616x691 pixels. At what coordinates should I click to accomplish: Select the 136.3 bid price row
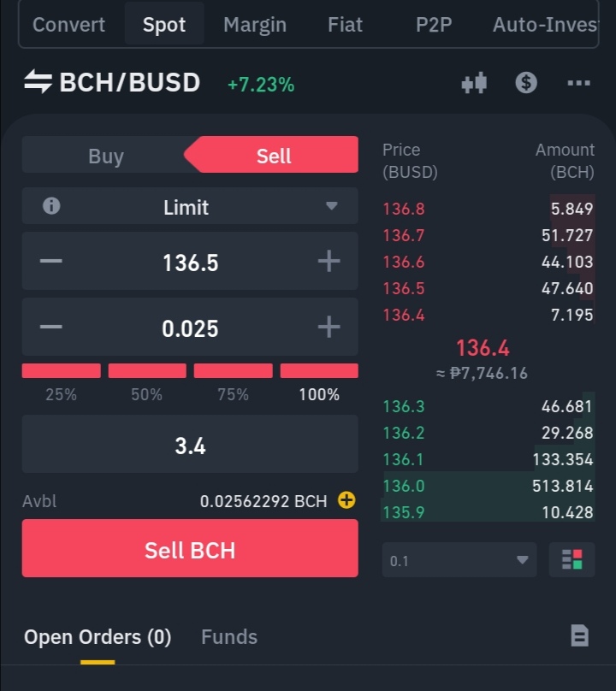coord(488,406)
